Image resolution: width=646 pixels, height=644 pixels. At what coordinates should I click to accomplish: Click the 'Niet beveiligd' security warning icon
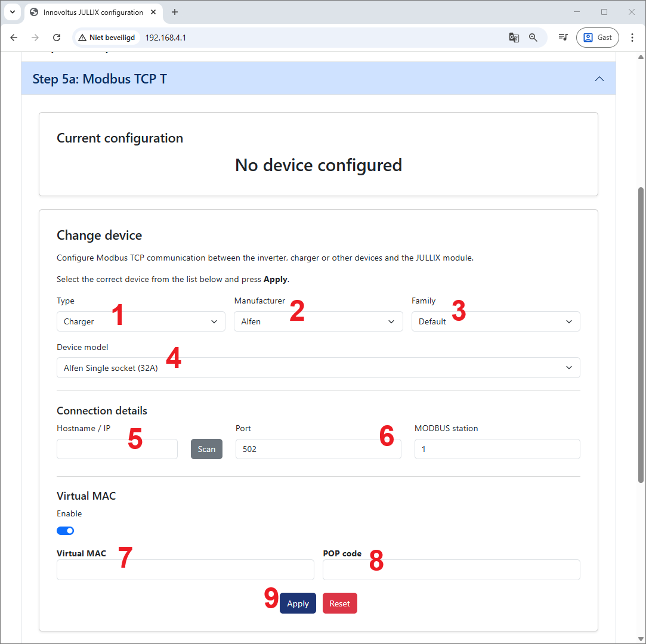(82, 38)
